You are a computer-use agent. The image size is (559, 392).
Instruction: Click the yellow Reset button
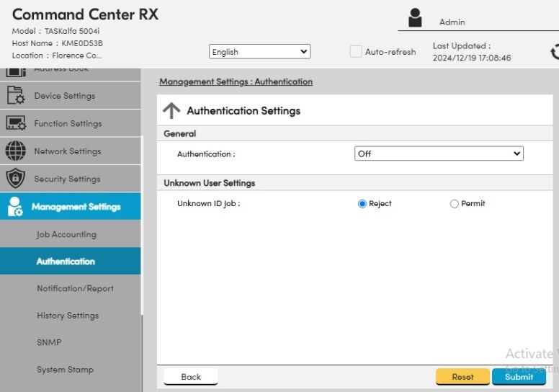(462, 377)
